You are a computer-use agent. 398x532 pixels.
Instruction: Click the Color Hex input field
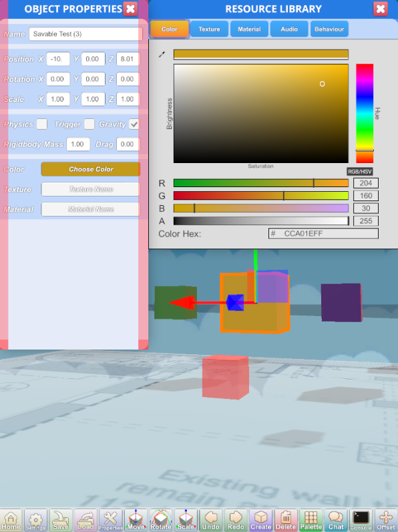point(323,233)
